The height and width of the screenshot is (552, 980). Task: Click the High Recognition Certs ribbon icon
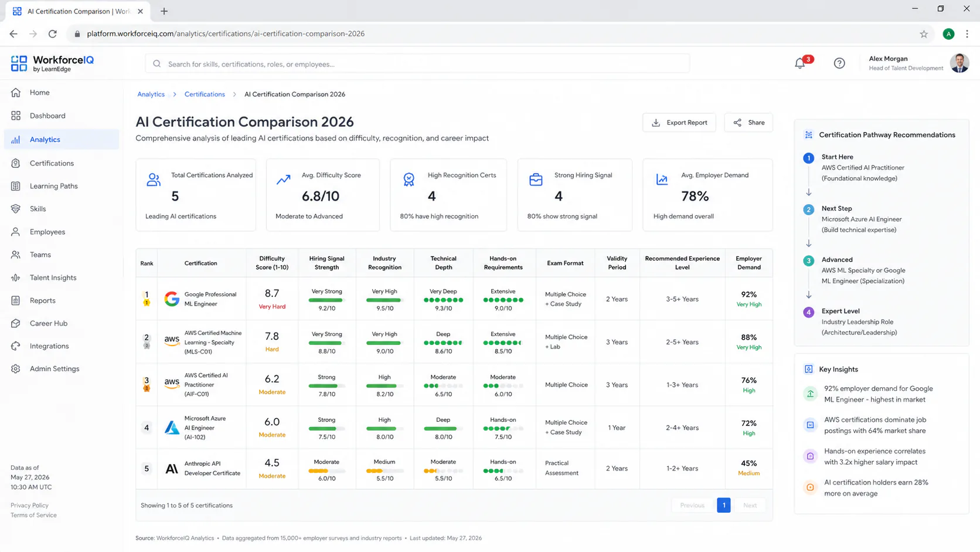[x=409, y=180]
